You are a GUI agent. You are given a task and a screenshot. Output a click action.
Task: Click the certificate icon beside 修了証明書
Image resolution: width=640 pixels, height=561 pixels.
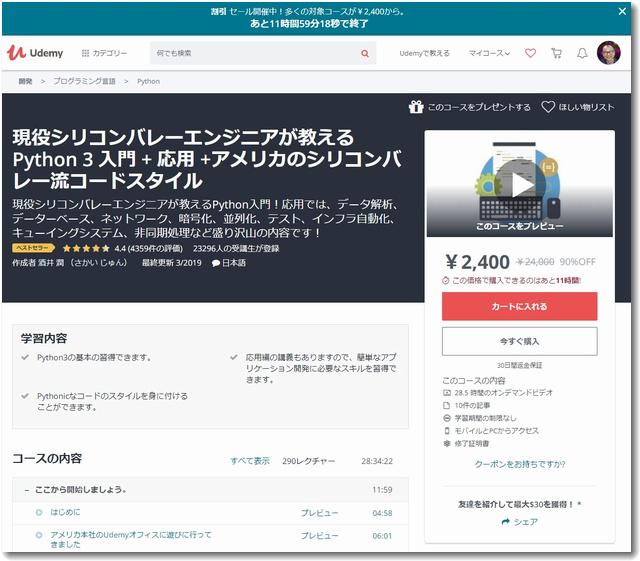(447, 443)
